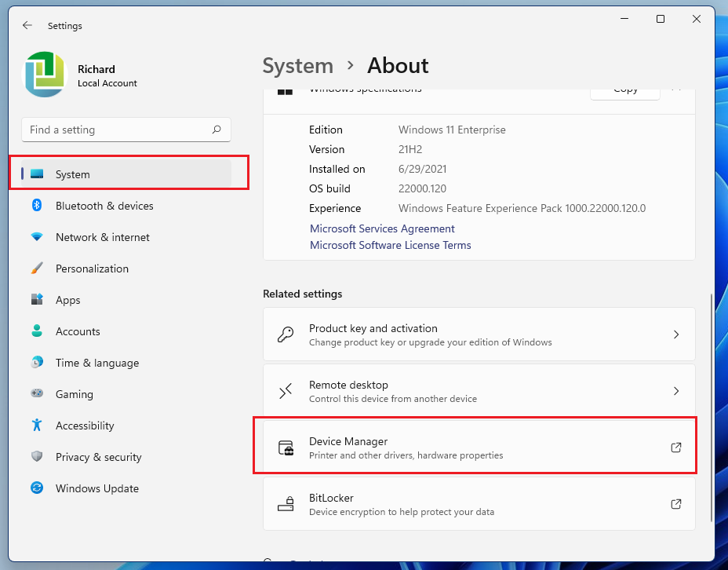Click the Find a setting search field
Image resolution: width=728 pixels, height=570 pixels.
tap(126, 130)
